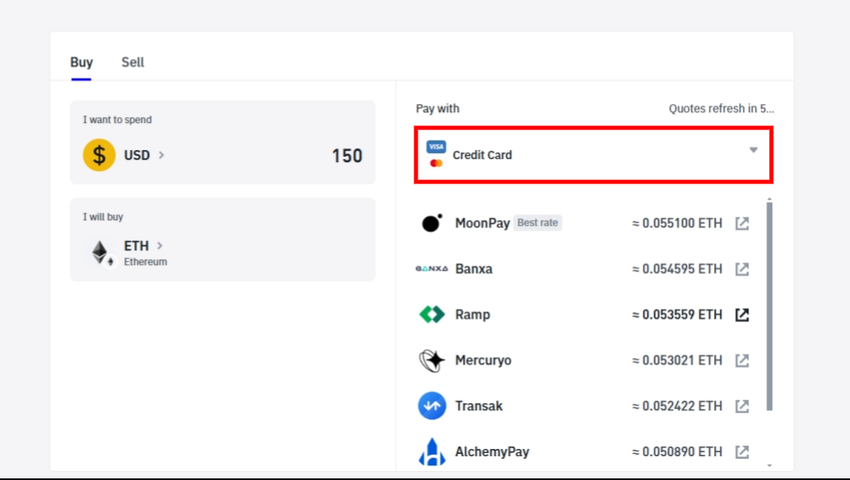
Task: Click the USD dollar coin icon
Action: (99, 155)
